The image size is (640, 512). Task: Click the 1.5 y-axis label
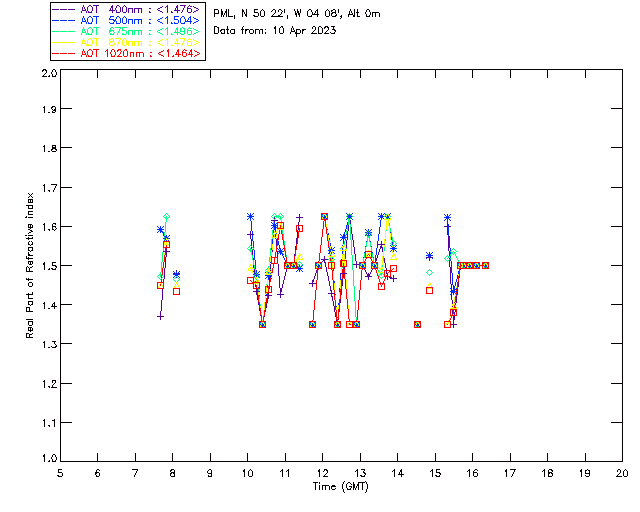(x=49, y=266)
